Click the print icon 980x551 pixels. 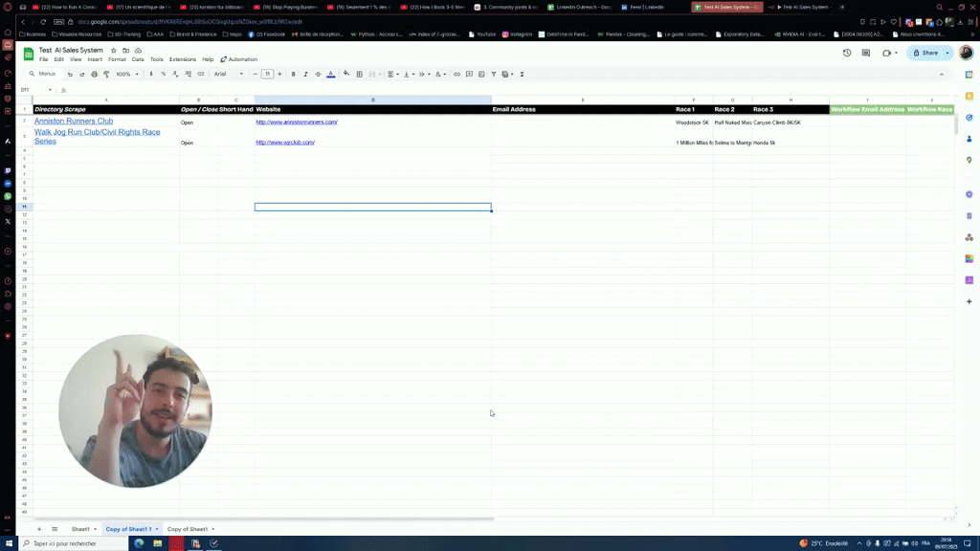[95, 75]
